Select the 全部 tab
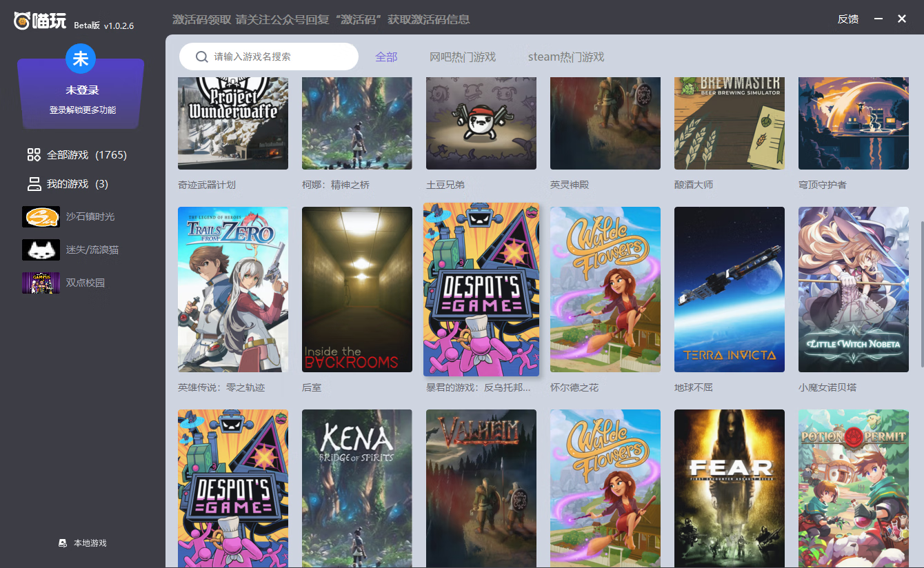The image size is (924, 568). [x=386, y=57]
